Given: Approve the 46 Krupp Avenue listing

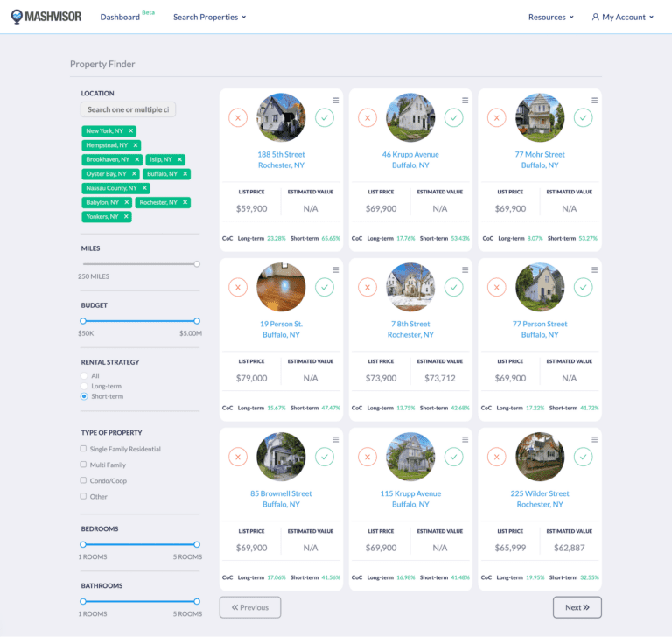Looking at the screenshot, I should [x=453, y=117].
